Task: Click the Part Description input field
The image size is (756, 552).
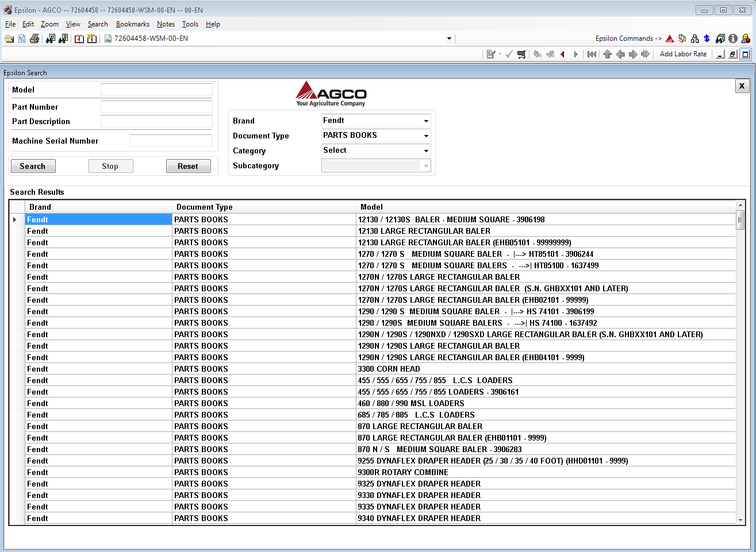Action: [x=156, y=121]
